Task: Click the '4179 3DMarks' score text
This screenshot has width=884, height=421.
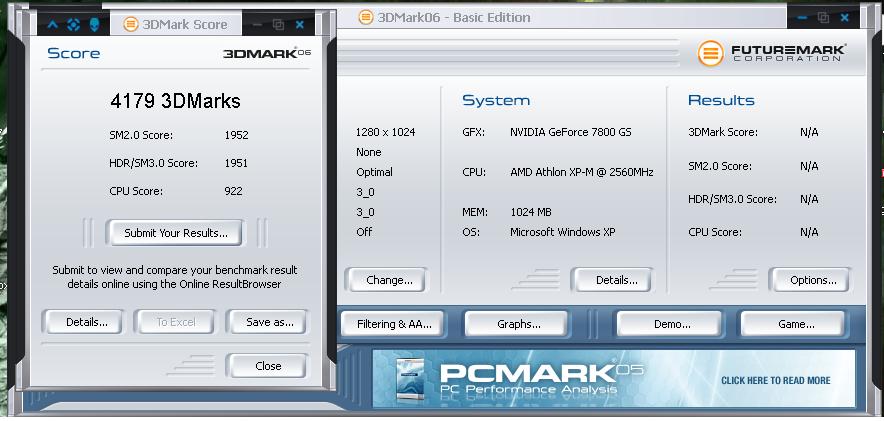Action: pos(175,101)
